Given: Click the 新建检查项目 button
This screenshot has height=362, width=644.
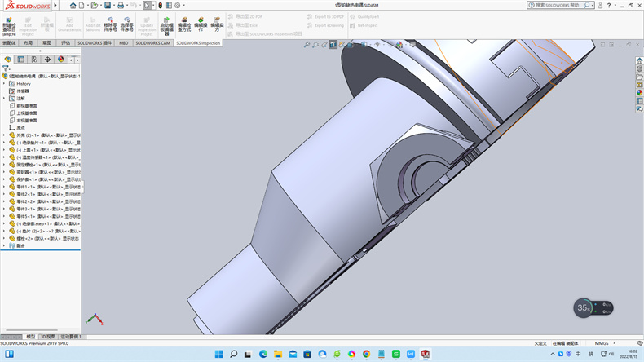Looking at the screenshot, I should [9, 24].
